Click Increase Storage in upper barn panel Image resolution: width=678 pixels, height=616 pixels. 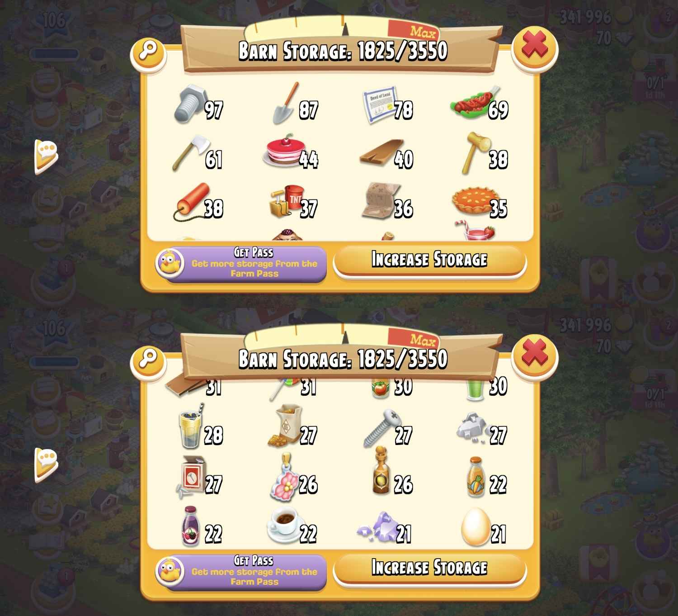[x=429, y=261]
